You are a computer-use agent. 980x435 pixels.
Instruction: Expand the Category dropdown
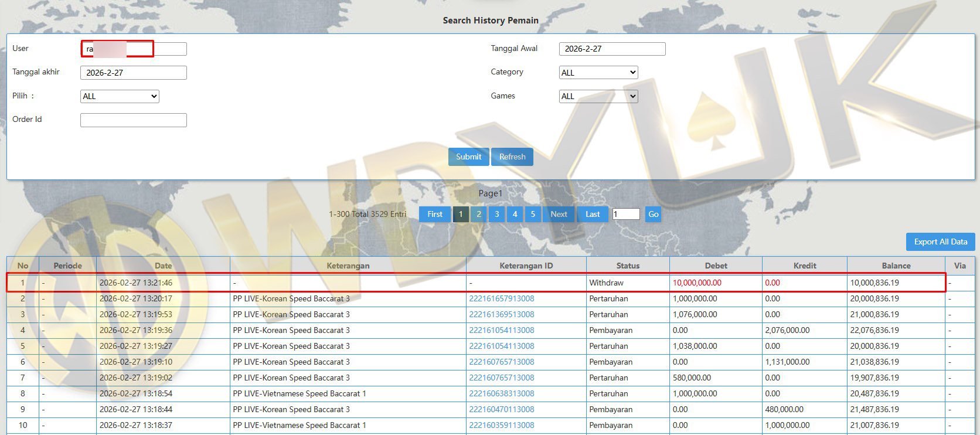pyautogui.click(x=598, y=73)
